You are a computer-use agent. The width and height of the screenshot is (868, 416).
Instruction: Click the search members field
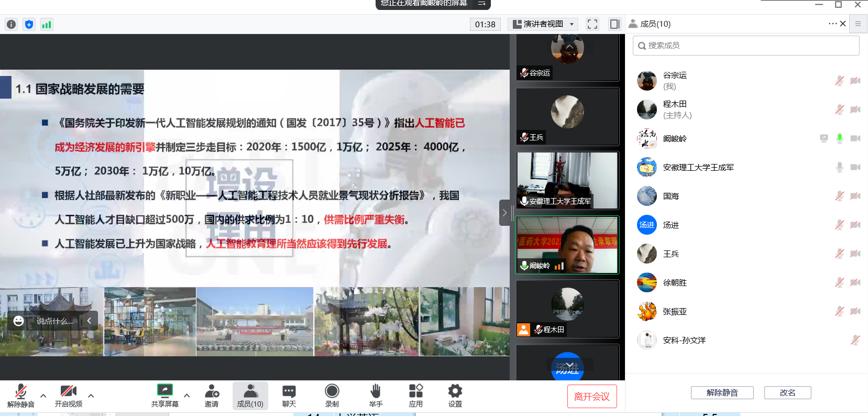coord(746,46)
